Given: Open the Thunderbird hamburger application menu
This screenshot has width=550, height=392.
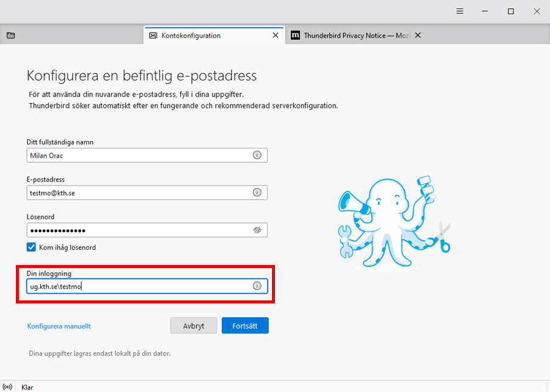Looking at the screenshot, I should pyautogui.click(x=460, y=12).
